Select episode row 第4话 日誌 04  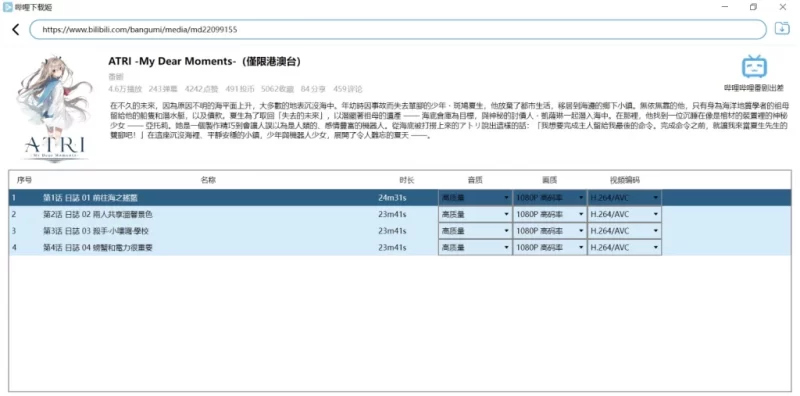(400, 248)
